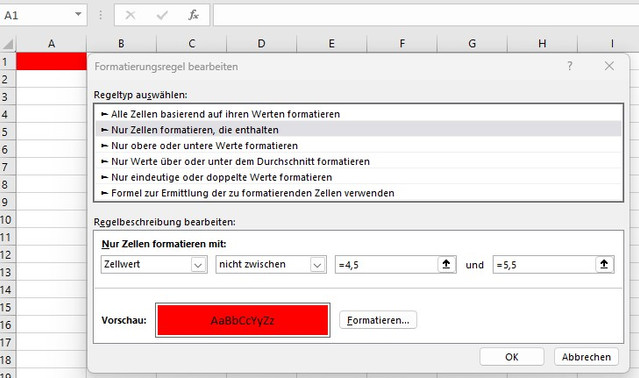639x378 pixels.
Task: Select 'Nur eindeutige oder doppelte Werte formatieren'
Action: (x=358, y=177)
